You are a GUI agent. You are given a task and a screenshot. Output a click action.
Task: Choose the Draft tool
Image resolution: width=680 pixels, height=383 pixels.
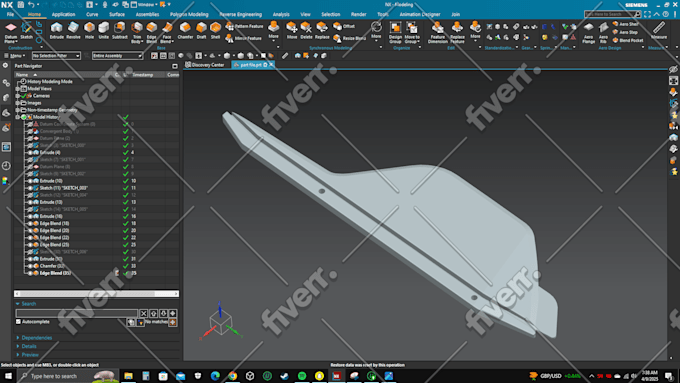(201, 31)
